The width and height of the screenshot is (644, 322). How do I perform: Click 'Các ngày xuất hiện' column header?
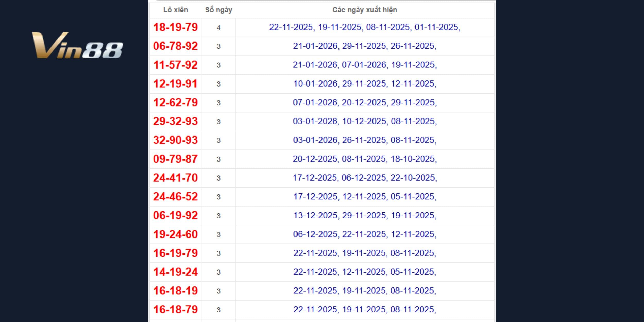[365, 10]
